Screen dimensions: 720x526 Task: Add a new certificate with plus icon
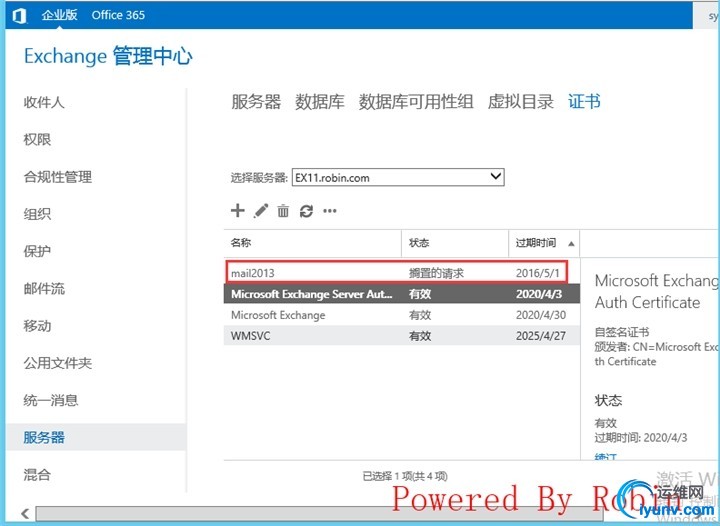pos(237,211)
